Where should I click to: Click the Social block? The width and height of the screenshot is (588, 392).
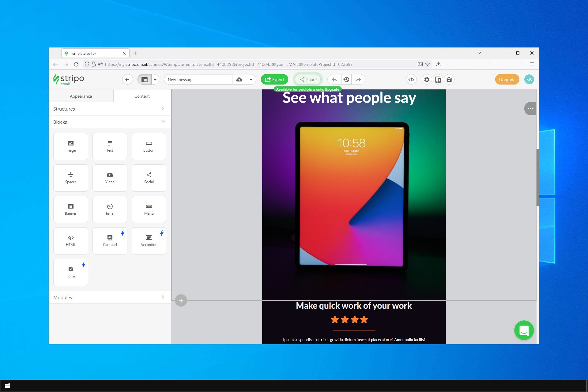click(x=149, y=178)
